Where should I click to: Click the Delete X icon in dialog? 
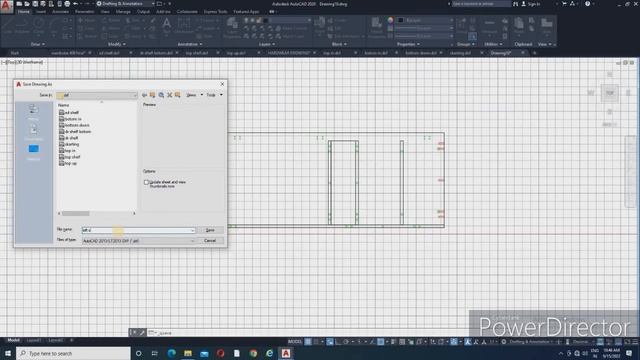point(169,95)
